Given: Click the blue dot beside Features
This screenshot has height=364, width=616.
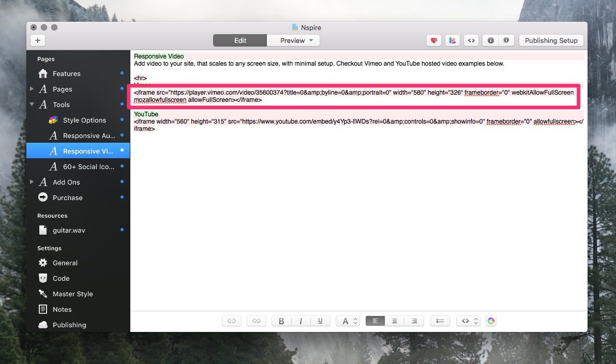Looking at the screenshot, I should (x=122, y=73).
